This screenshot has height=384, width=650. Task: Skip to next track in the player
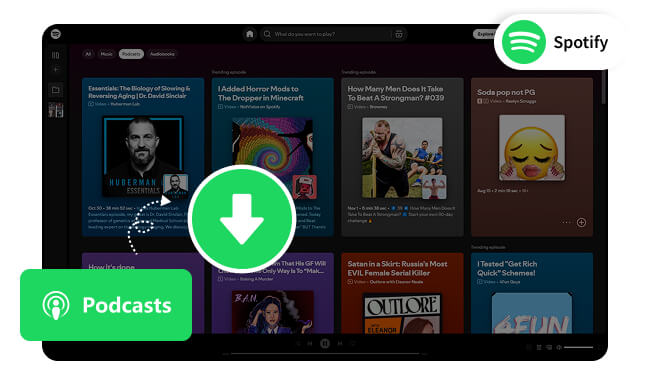tap(340, 343)
